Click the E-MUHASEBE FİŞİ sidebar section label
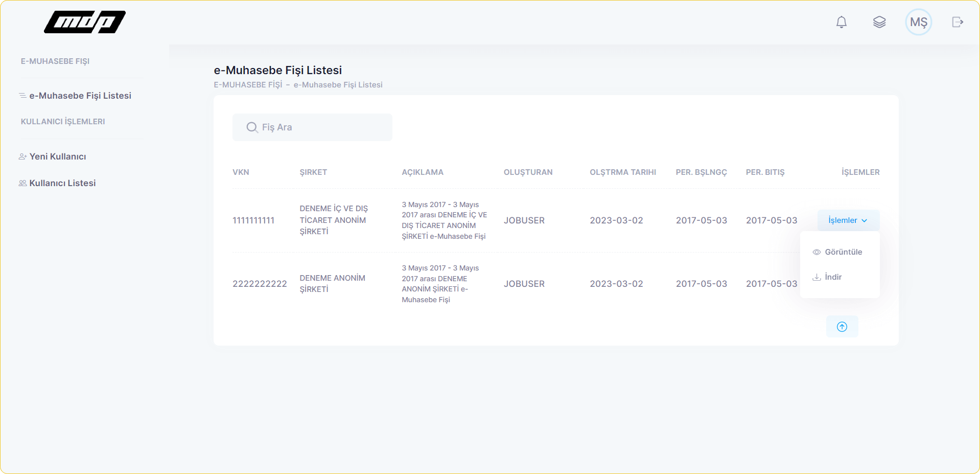980x474 pixels. pyautogui.click(x=55, y=61)
